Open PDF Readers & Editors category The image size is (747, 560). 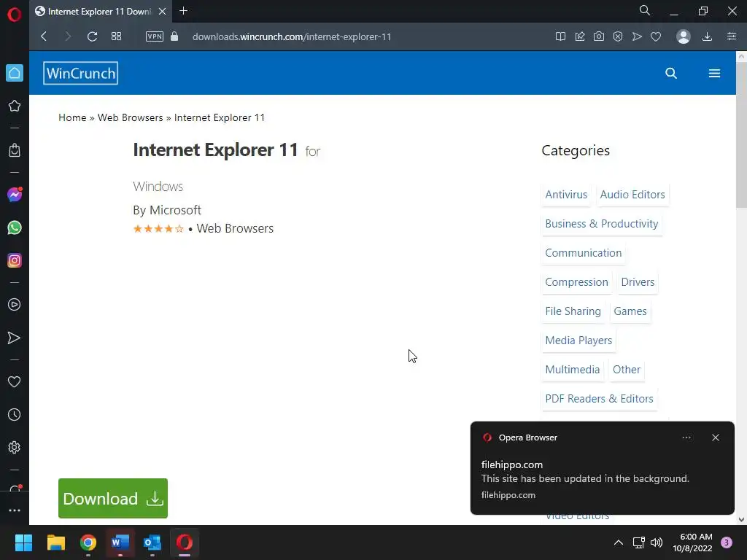599,399
